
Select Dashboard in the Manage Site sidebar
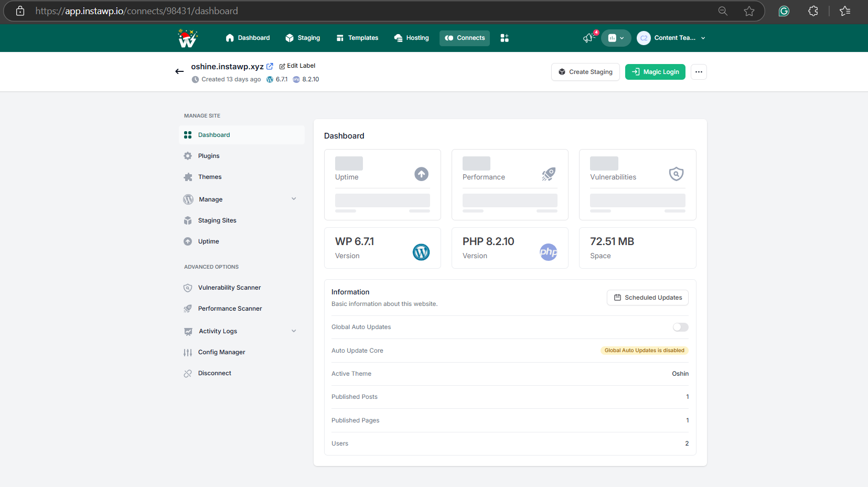pyautogui.click(x=241, y=135)
